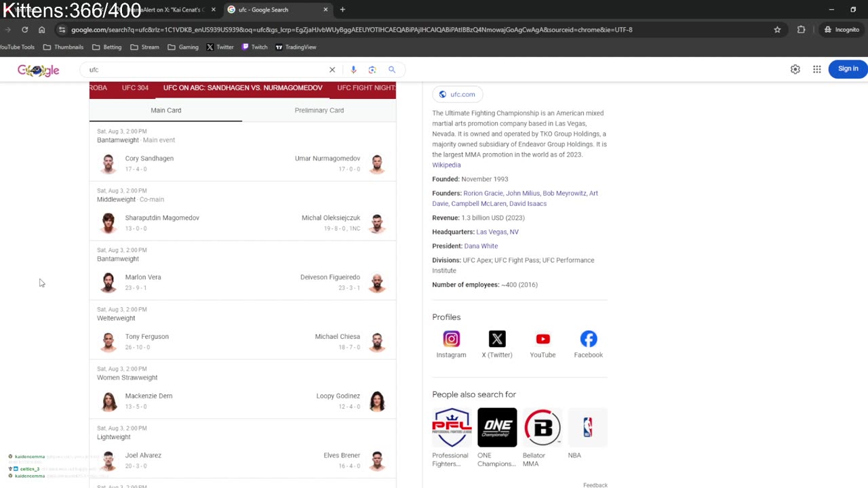The height and width of the screenshot is (488, 868).
Task: Focus the Google search box containing 'ufc'
Action: (x=207, y=70)
